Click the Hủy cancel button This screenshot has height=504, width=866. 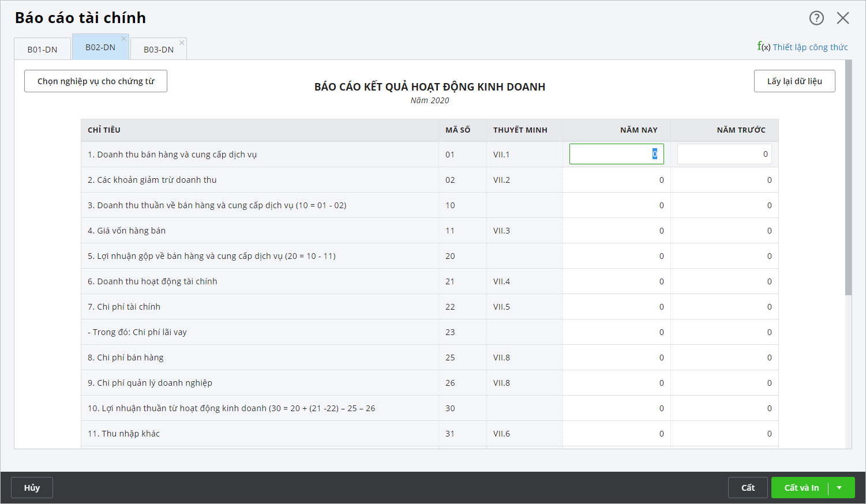pos(32,488)
